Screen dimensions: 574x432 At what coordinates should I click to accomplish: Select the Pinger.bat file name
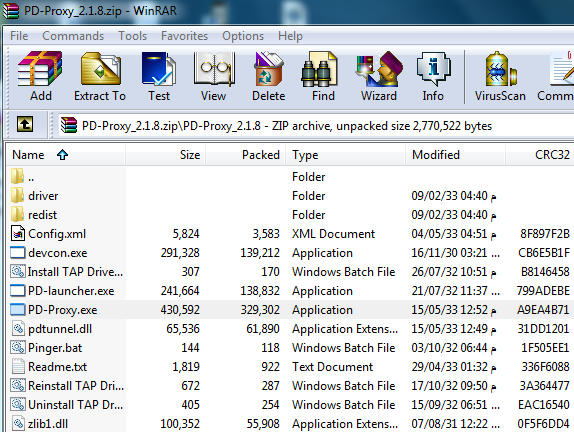pos(55,348)
